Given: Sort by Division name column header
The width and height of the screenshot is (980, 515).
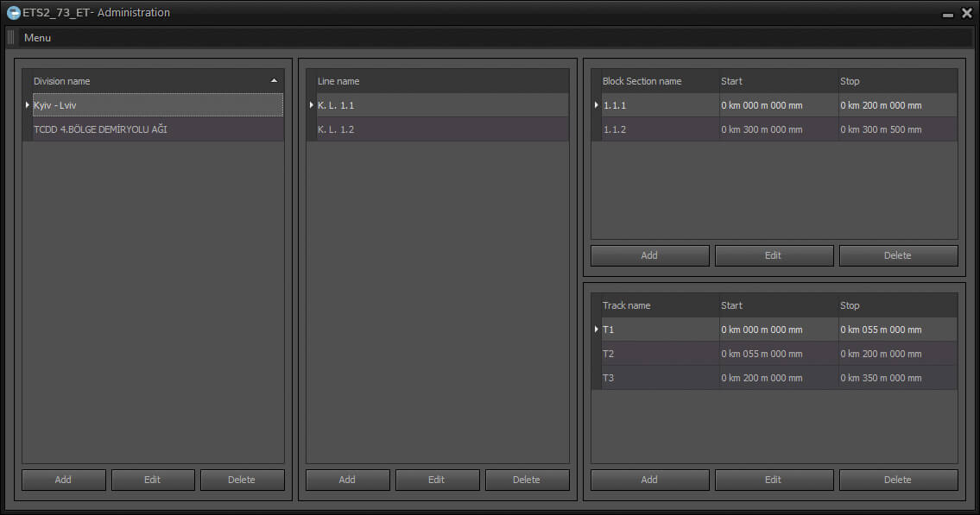Looking at the screenshot, I should [x=153, y=81].
